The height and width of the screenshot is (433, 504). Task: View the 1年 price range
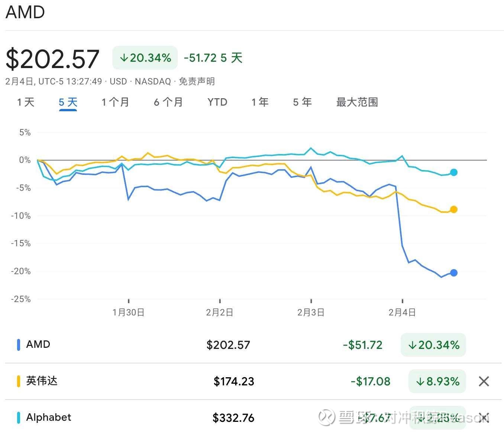pos(260,102)
